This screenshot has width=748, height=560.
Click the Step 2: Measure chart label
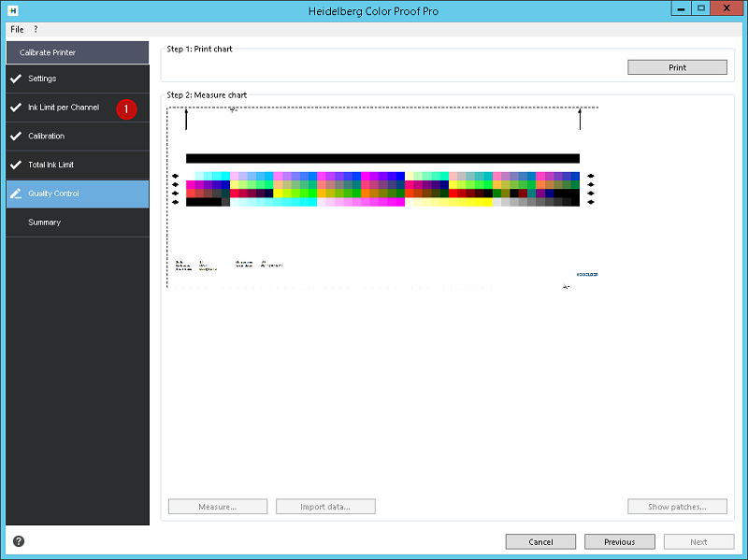click(x=207, y=95)
